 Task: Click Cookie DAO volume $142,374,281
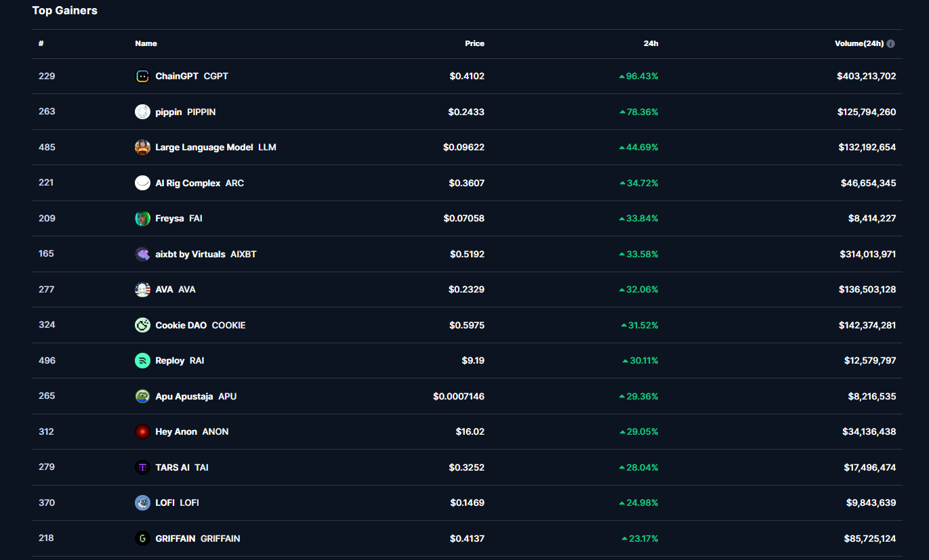[867, 325]
